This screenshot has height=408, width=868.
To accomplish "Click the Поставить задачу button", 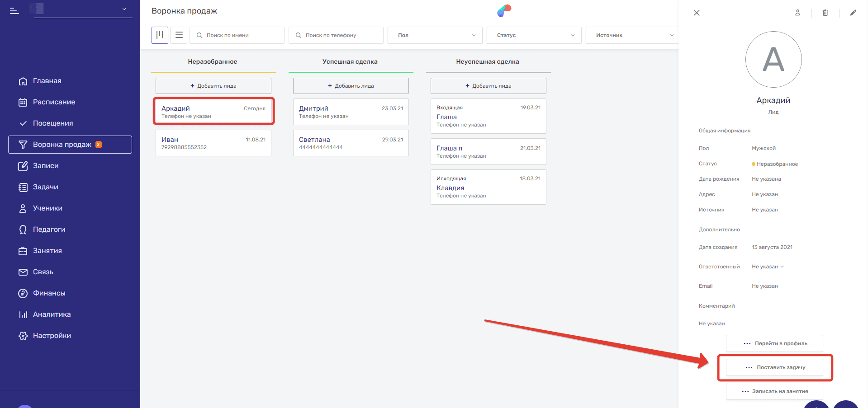I will tap(774, 367).
